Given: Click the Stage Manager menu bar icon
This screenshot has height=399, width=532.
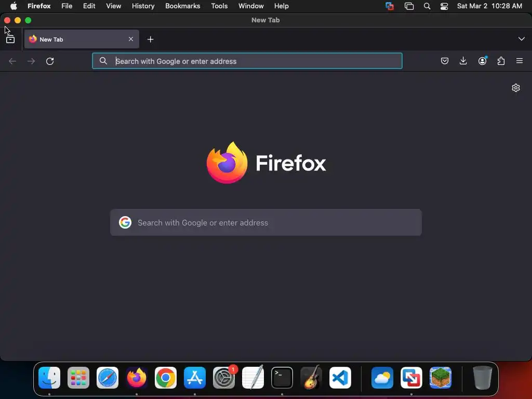Looking at the screenshot, I should pos(409,6).
